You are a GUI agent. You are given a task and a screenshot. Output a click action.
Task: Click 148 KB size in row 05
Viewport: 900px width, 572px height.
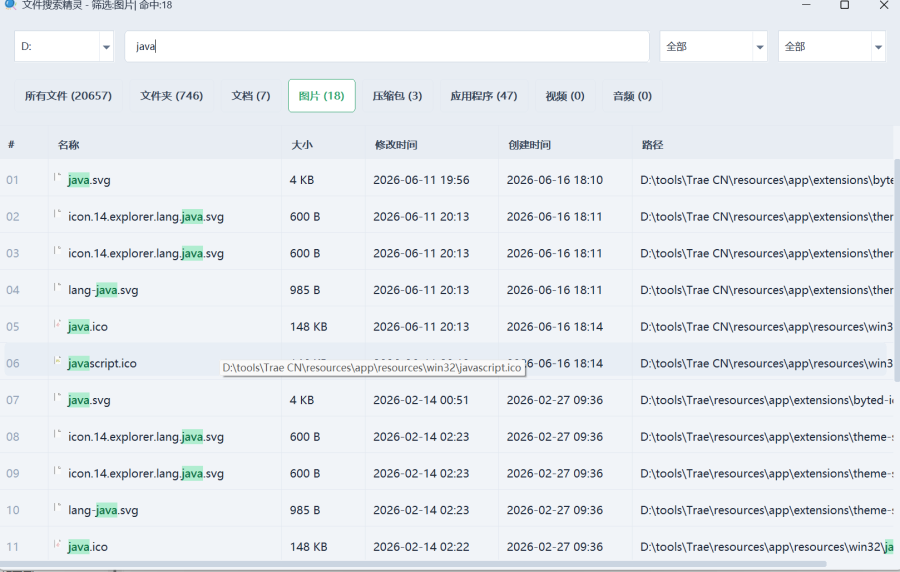(309, 326)
